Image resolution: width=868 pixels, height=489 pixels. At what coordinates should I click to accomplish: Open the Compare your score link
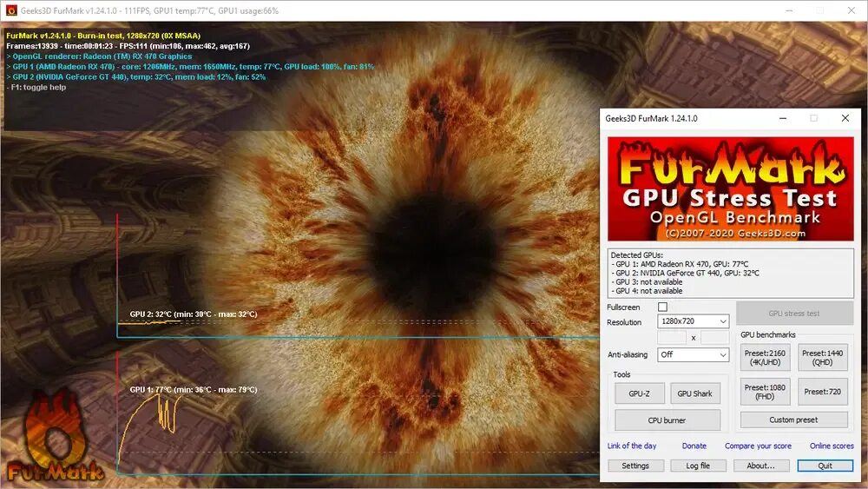pyautogui.click(x=758, y=446)
